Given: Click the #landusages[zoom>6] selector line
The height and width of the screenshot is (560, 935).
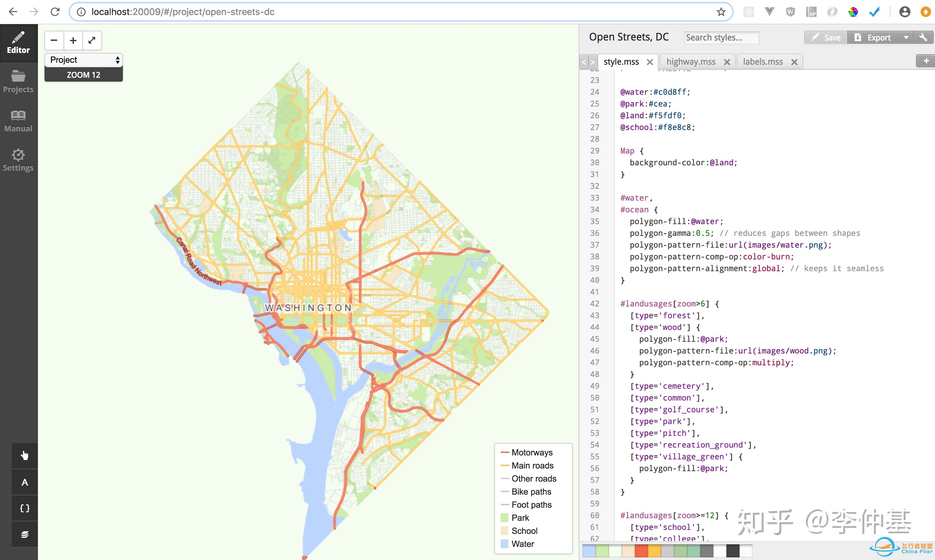Looking at the screenshot, I should coord(670,304).
